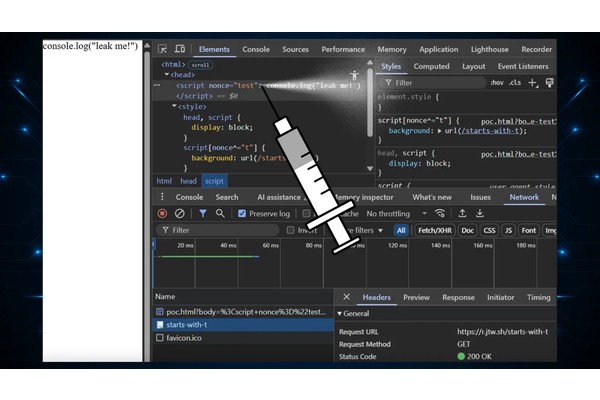Filter requests by CSS
This screenshot has height=400, width=600.
489,230
